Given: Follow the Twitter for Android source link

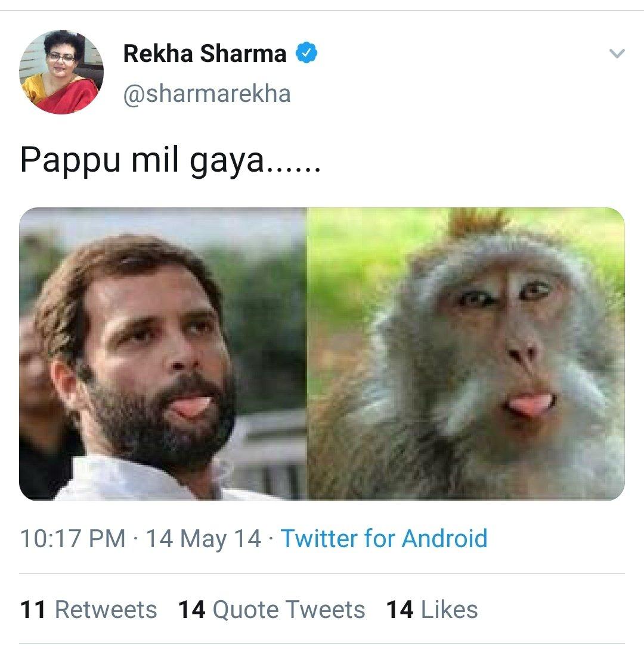Looking at the screenshot, I should 384,539.
